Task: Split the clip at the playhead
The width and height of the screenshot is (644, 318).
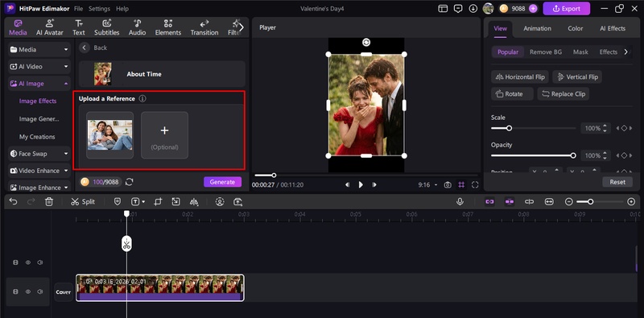Action: click(x=83, y=202)
